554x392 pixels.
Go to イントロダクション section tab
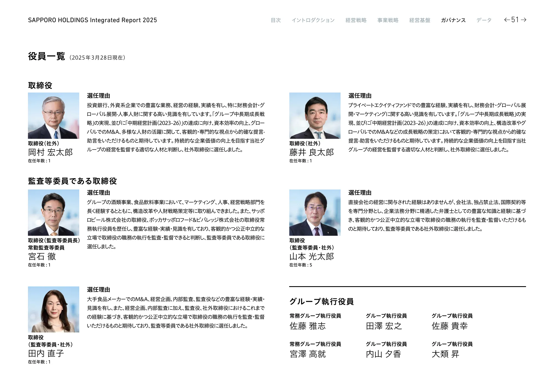point(313,20)
